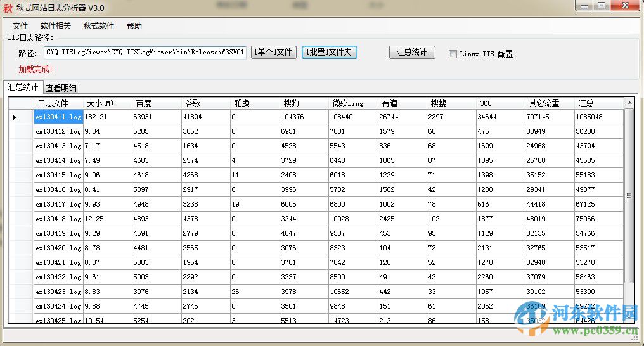Sort by the 360 column header
This screenshot has height=346, width=644.
tap(501, 103)
